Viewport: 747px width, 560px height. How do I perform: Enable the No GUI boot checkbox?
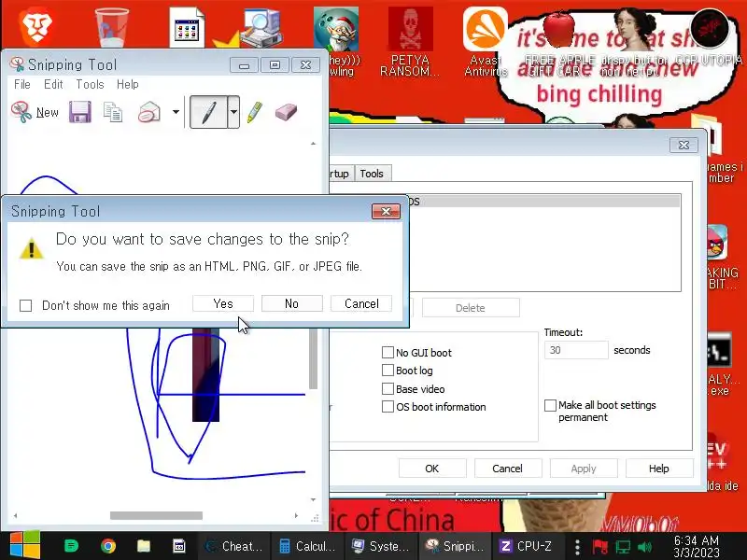point(388,353)
